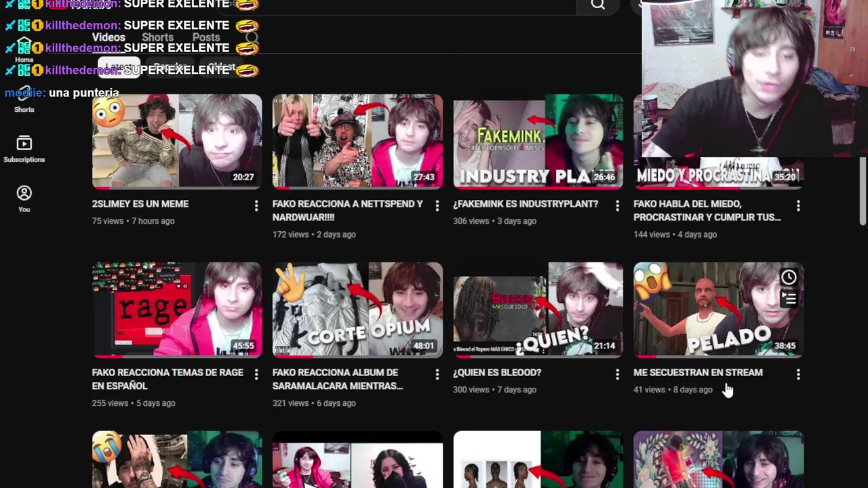Image resolution: width=868 pixels, height=488 pixels.
Task: Click Watch later clock on PELADO thumbnail
Action: (x=789, y=277)
